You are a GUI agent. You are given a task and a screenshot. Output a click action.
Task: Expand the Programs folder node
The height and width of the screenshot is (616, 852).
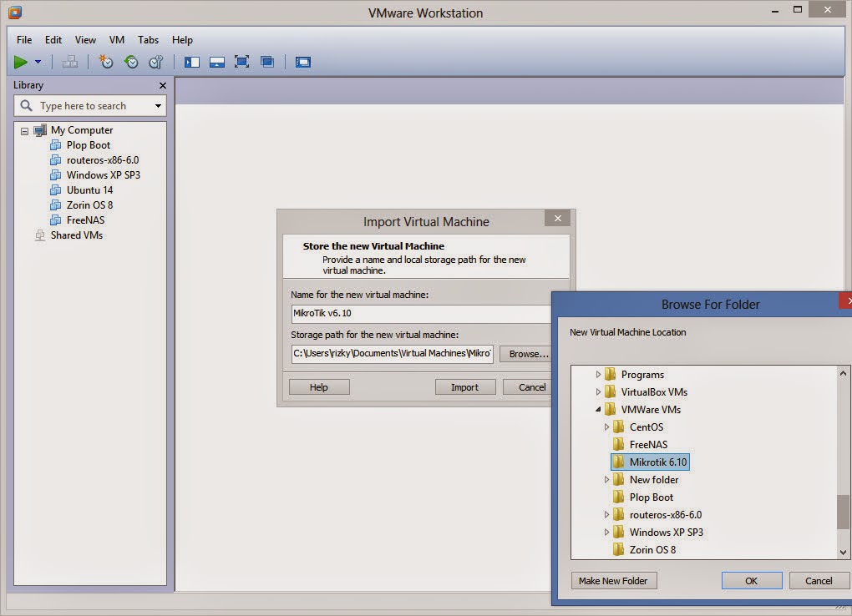(x=598, y=374)
